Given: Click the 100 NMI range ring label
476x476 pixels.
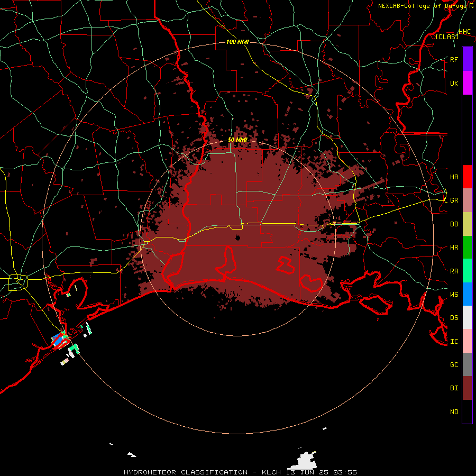Looking at the screenshot, I should click(x=237, y=42).
